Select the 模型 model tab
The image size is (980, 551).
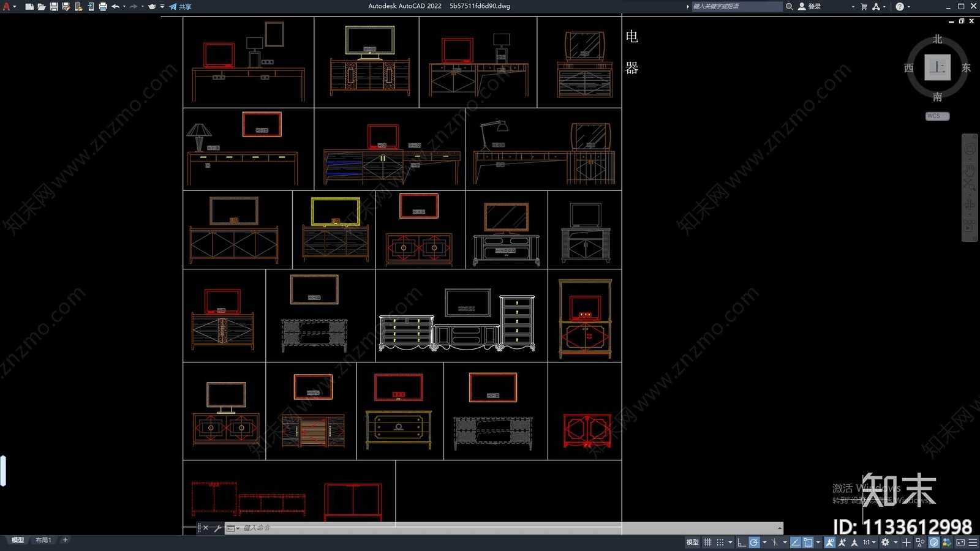click(18, 540)
